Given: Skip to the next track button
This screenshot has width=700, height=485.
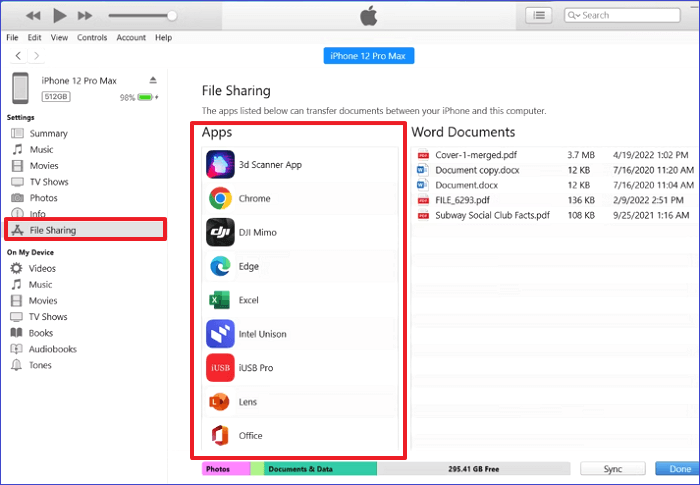Looking at the screenshot, I should point(86,15).
